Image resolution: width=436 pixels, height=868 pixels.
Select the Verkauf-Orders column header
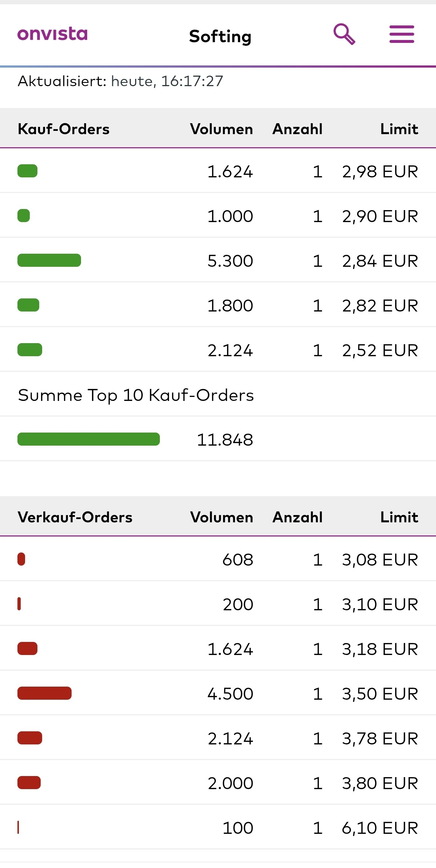(75, 517)
